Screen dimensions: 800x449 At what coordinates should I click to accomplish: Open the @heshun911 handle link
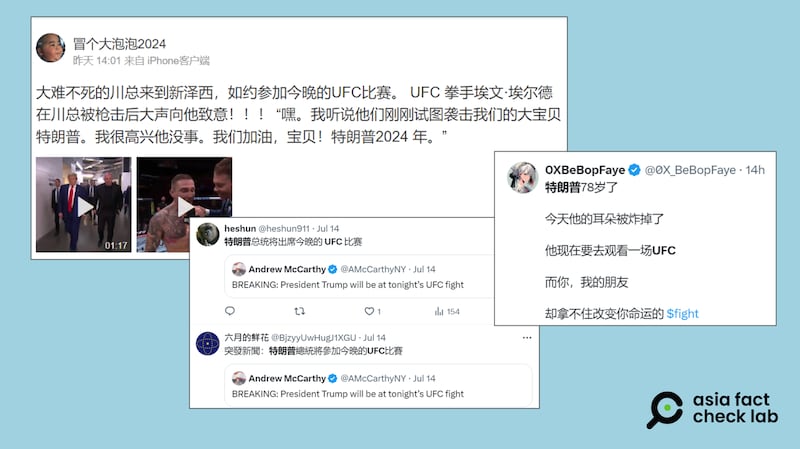tap(284, 229)
